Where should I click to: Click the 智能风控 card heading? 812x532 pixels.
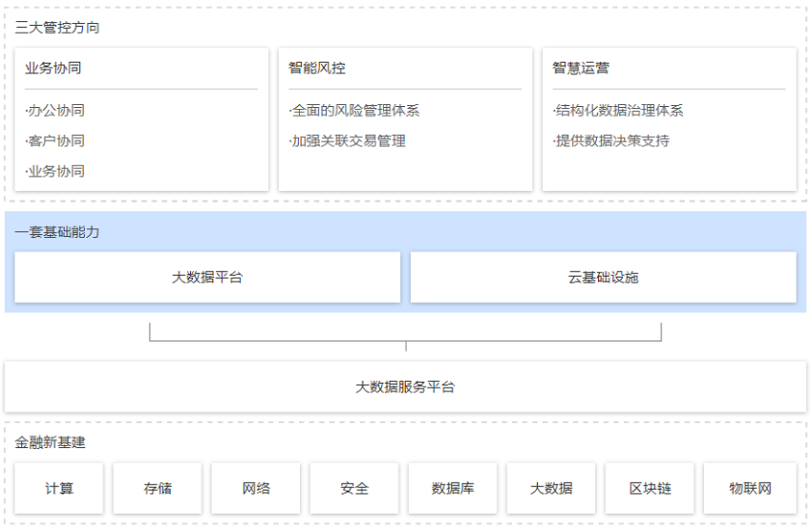pos(317,68)
